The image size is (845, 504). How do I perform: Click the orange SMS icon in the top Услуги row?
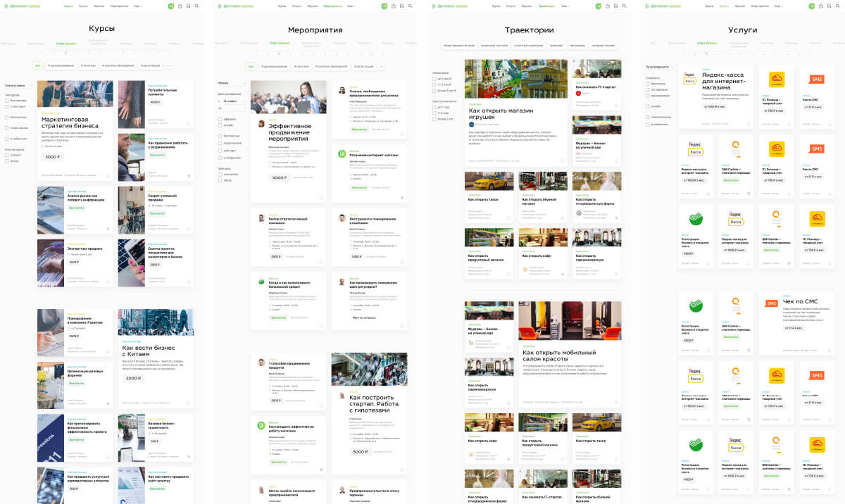pos(817,80)
